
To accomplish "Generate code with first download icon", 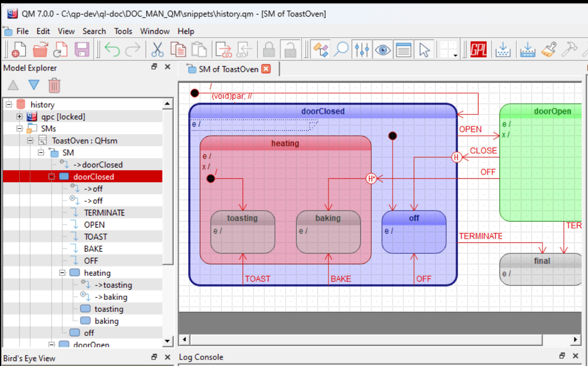I will click(503, 49).
